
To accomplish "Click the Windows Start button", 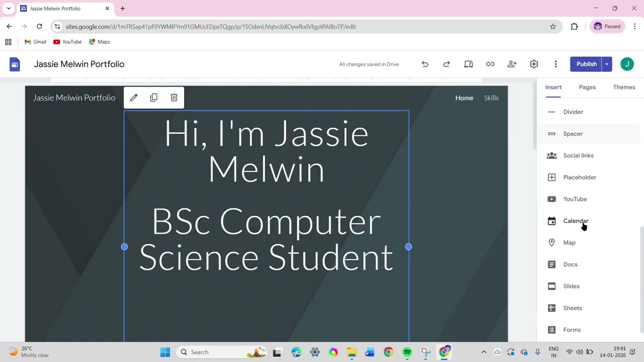I will tap(165, 352).
